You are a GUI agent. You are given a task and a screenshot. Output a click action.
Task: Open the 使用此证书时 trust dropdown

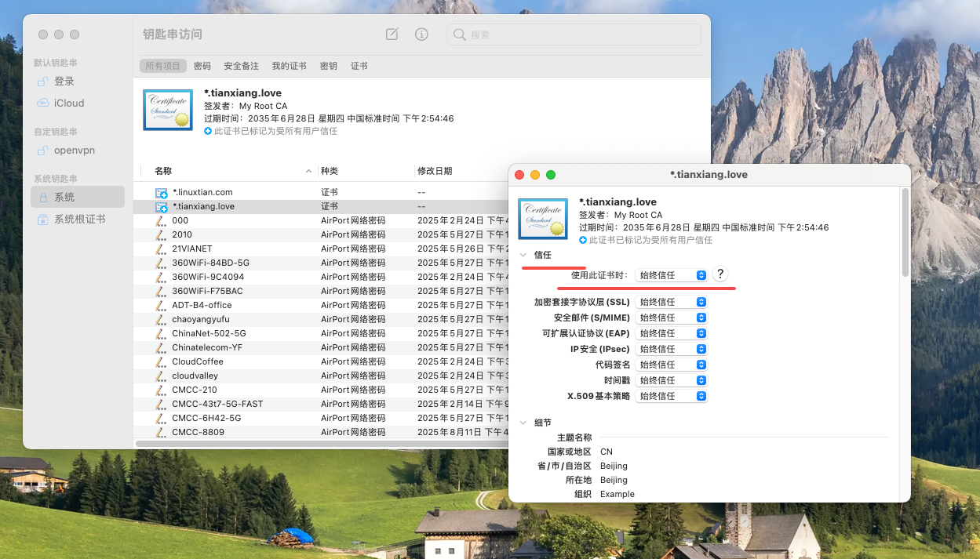click(672, 275)
